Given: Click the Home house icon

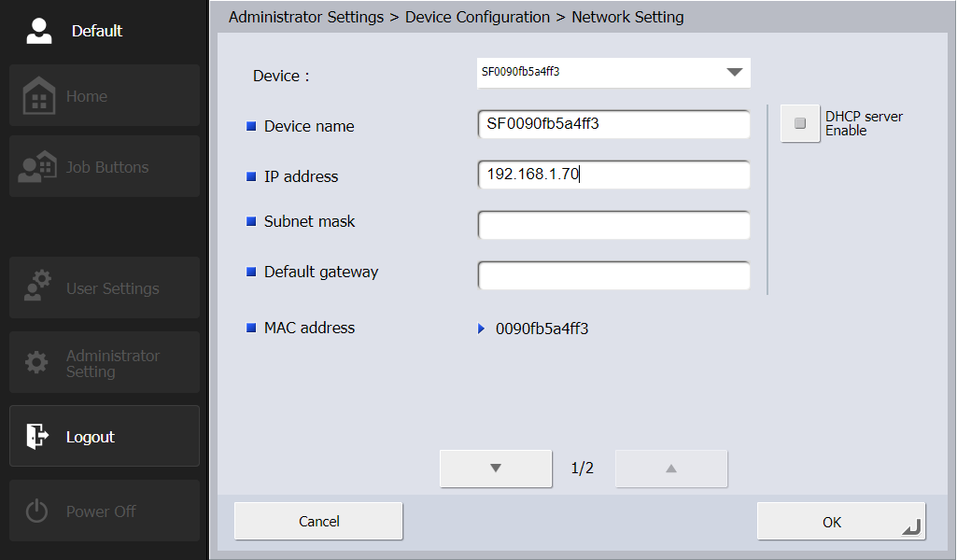Looking at the screenshot, I should 39,96.
